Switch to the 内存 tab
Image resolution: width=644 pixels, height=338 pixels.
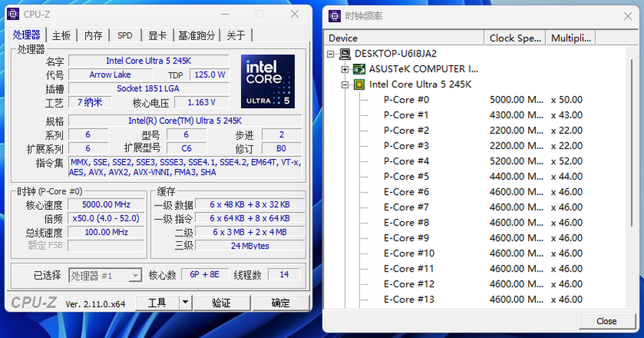(x=93, y=35)
